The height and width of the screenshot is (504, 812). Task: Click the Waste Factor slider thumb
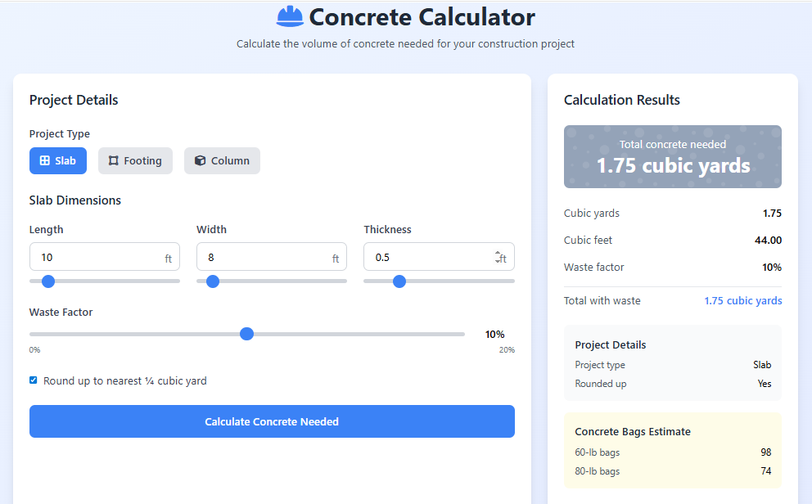coord(246,334)
